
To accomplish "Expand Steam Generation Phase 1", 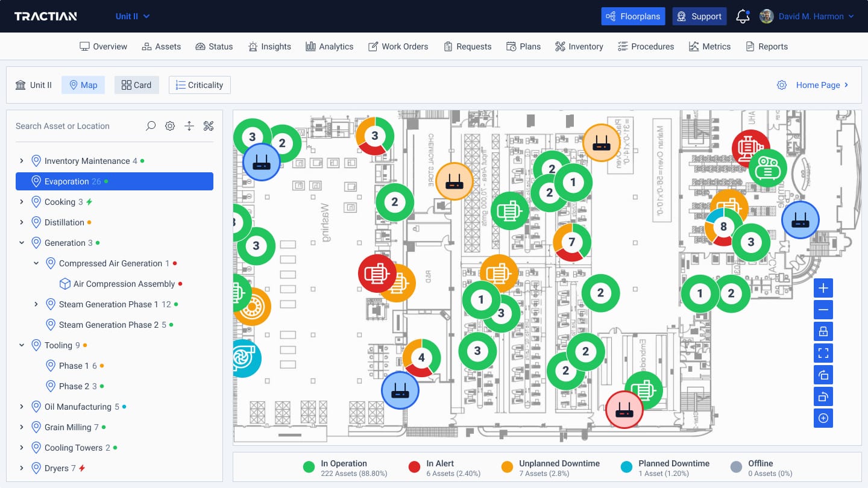I will tap(36, 304).
